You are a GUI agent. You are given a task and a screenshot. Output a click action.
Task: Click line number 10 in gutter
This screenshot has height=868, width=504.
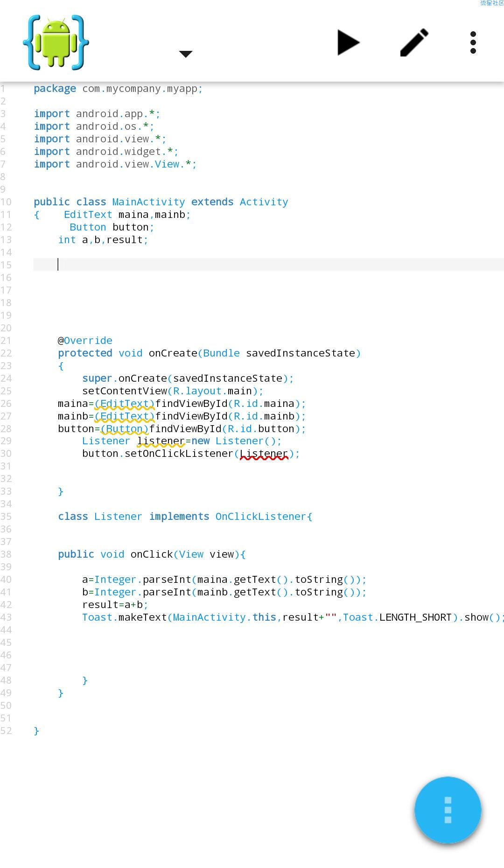[6, 202]
